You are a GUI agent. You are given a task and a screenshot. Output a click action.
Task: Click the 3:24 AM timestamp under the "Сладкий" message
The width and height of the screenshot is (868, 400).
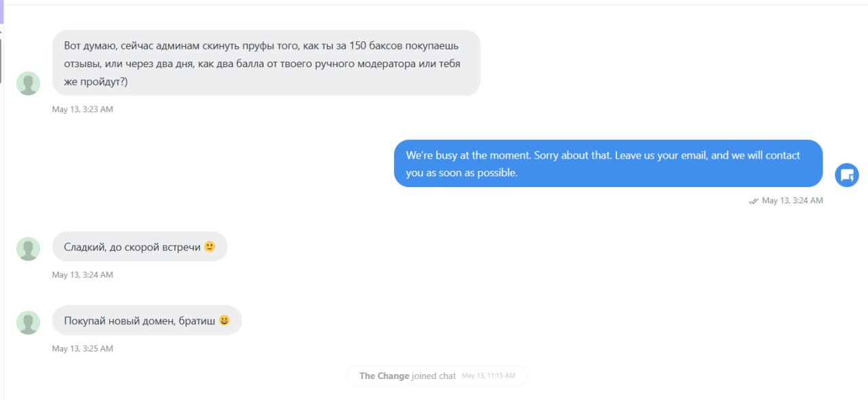[x=83, y=275]
